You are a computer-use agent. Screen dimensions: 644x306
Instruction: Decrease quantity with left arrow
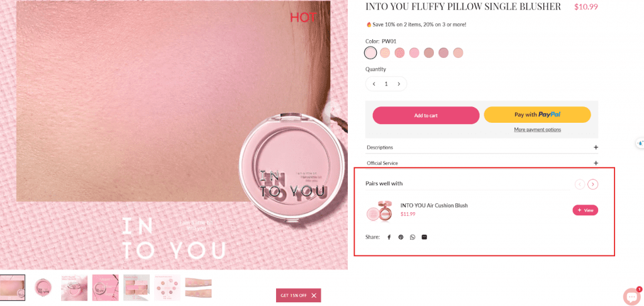(374, 84)
